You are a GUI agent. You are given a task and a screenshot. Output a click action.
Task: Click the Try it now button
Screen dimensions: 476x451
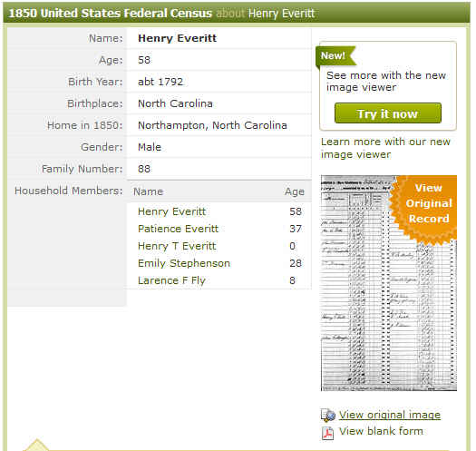point(388,113)
